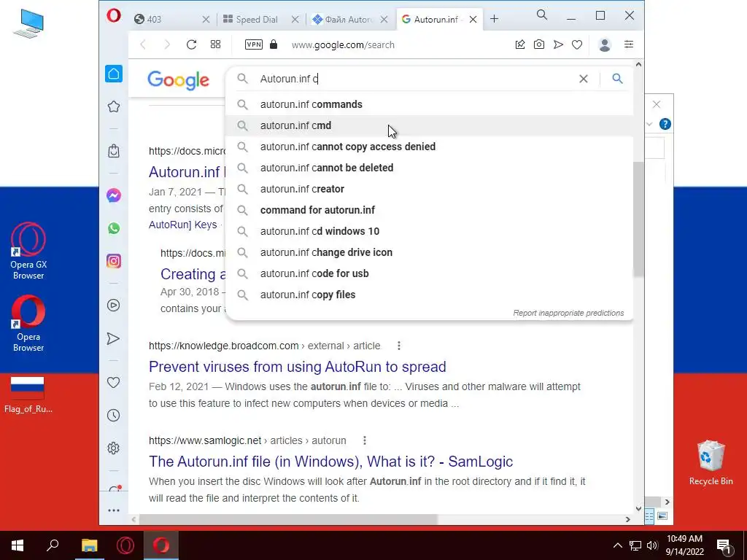Click the horizontal scrollbar at bottom

click(x=287, y=519)
